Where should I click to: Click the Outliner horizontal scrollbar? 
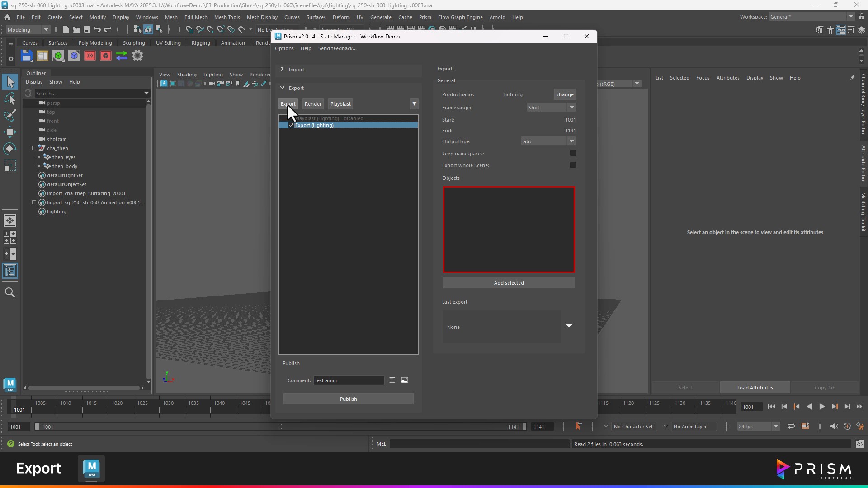84,388
